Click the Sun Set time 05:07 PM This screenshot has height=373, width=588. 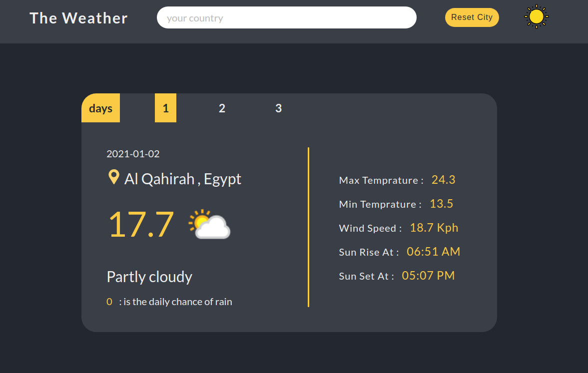point(428,276)
